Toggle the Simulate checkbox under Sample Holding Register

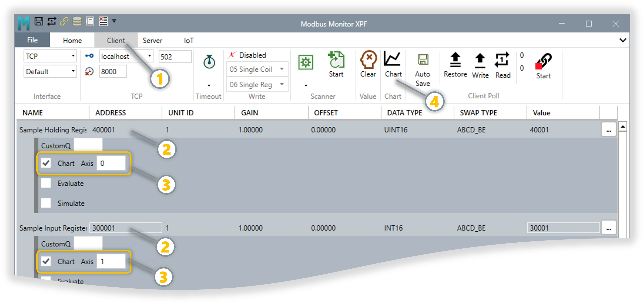coord(46,203)
